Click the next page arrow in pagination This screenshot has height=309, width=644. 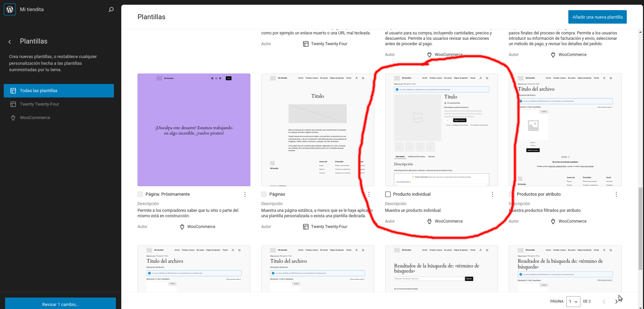616,301
